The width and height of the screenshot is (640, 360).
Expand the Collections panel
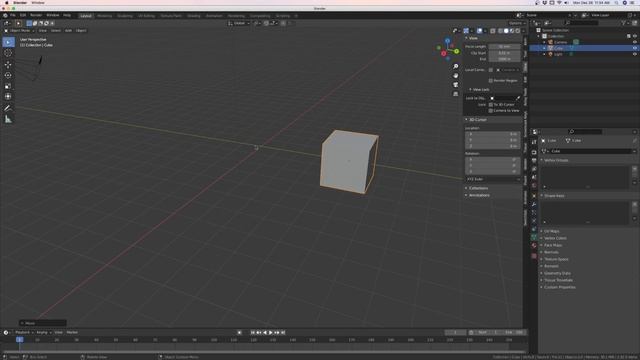pyautogui.click(x=477, y=188)
